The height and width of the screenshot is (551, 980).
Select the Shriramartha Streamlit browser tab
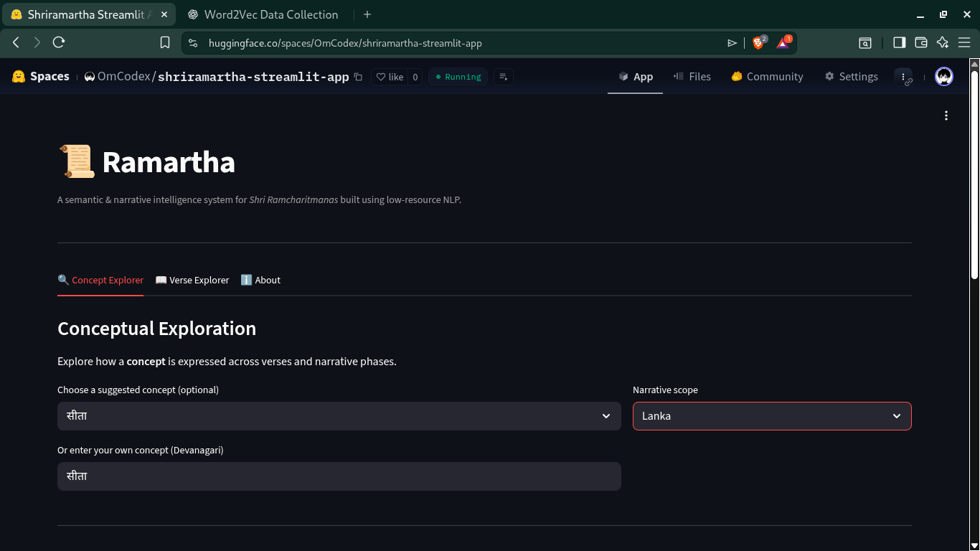click(88, 14)
